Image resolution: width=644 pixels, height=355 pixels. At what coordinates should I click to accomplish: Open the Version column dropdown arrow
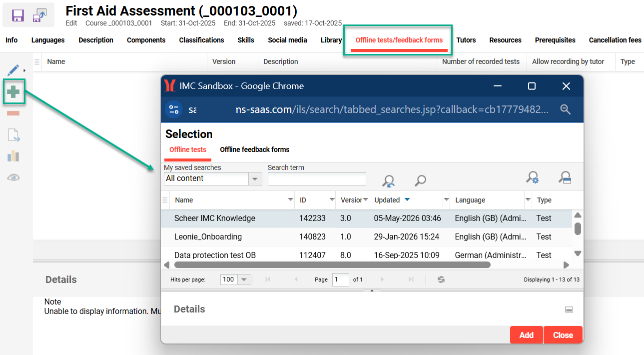[365, 200]
